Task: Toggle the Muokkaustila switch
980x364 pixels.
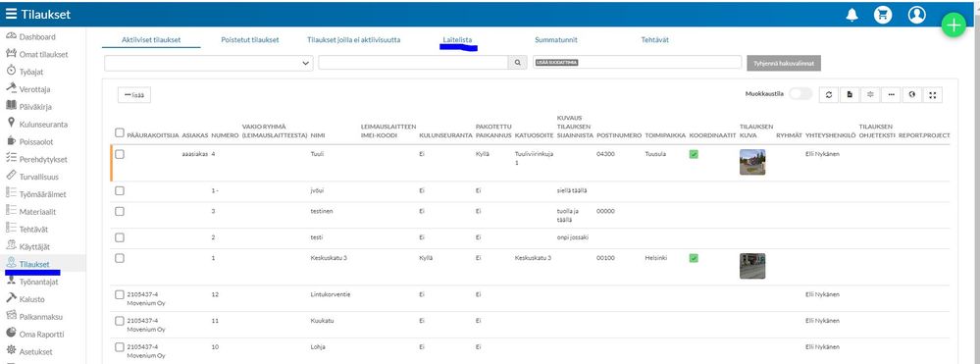Action: [x=800, y=94]
